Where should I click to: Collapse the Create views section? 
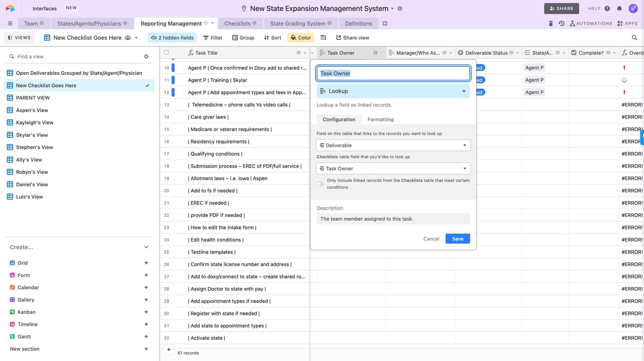tap(146, 247)
